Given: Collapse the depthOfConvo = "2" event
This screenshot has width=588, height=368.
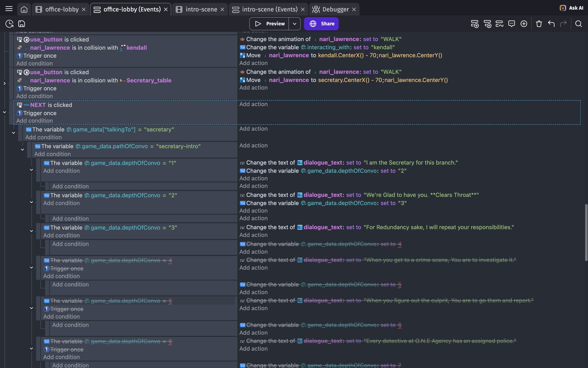Looking at the screenshot, I should 31,202.
